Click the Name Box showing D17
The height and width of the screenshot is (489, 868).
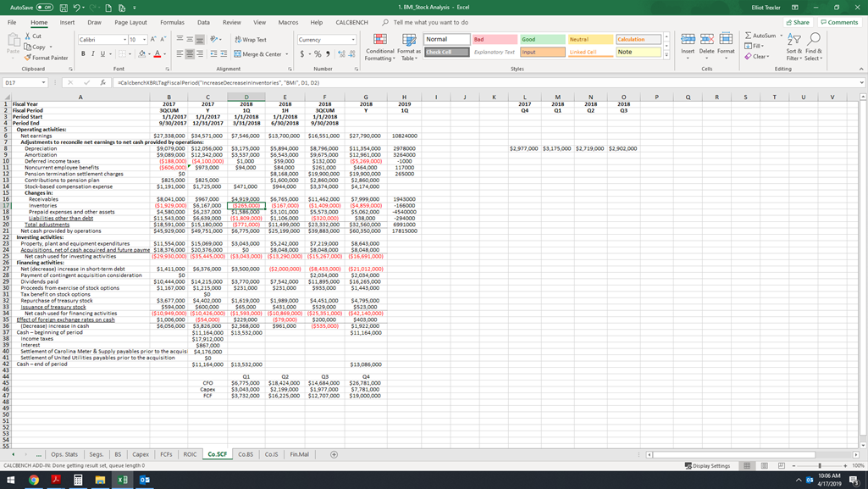click(x=25, y=82)
